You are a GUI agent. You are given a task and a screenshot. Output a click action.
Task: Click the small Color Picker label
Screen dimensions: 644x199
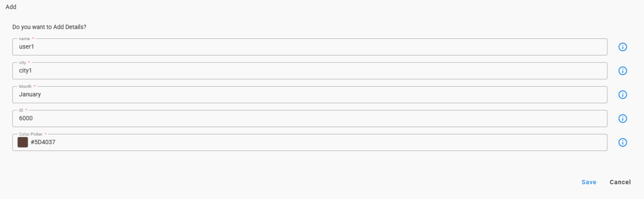31,134
